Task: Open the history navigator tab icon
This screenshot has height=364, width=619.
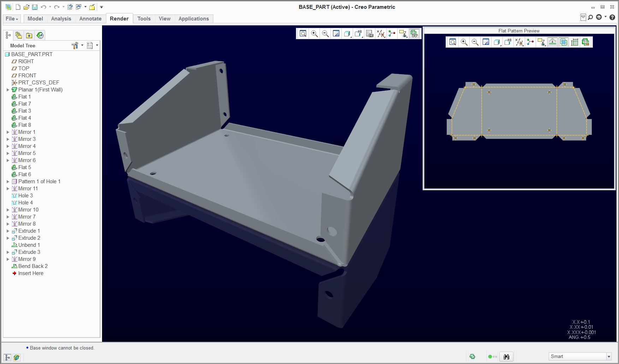Action: coord(40,35)
